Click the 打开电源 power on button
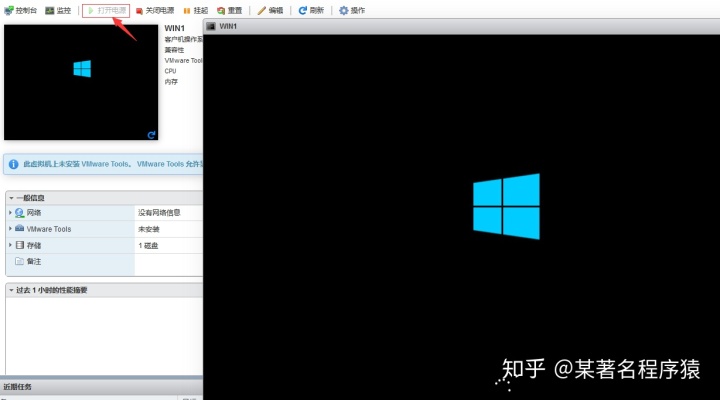 pos(107,10)
